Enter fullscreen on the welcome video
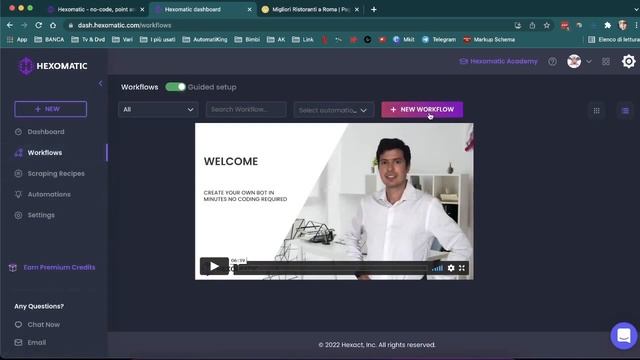Viewport: 640px width, 360px height. [462, 268]
